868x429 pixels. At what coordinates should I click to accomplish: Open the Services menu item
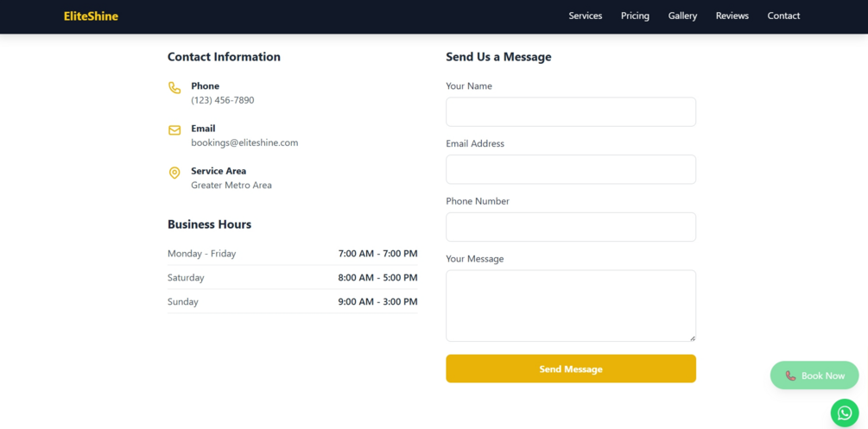pos(585,16)
